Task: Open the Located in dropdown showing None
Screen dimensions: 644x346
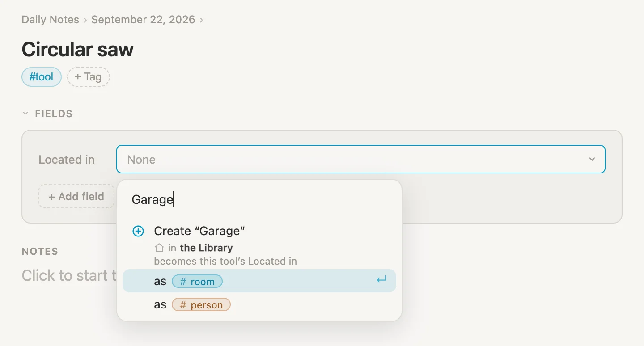Action: tap(360, 159)
